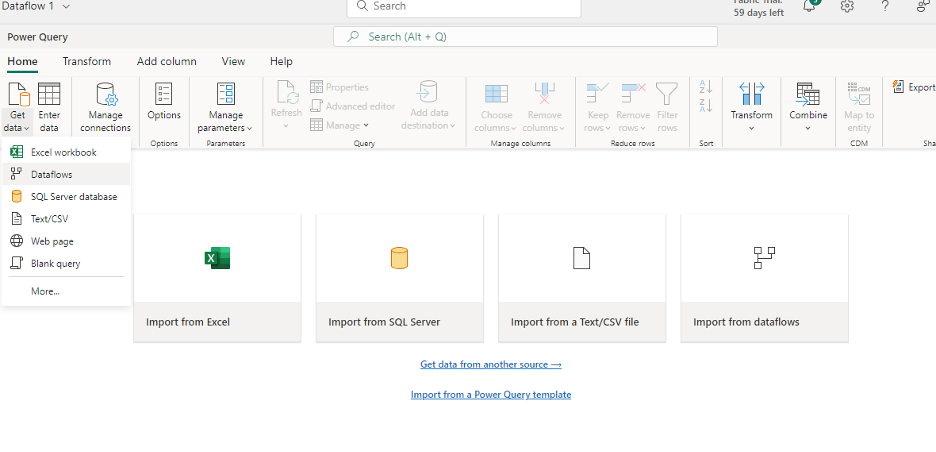Image resolution: width=936 pixels, height=452 pixels.
Task: Open Import from a Power Query template link
Action: coord(491,395)
